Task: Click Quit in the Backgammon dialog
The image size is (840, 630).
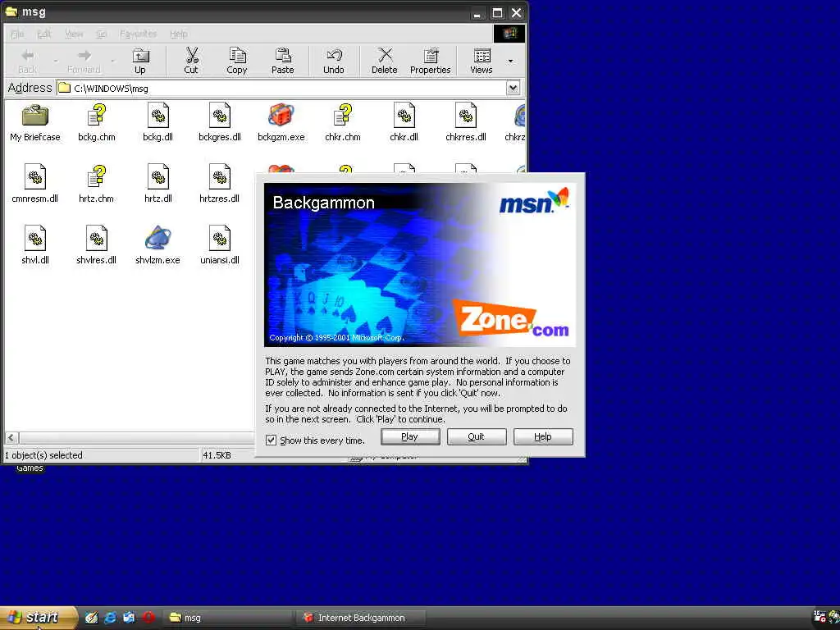Action: pos(477,436)
